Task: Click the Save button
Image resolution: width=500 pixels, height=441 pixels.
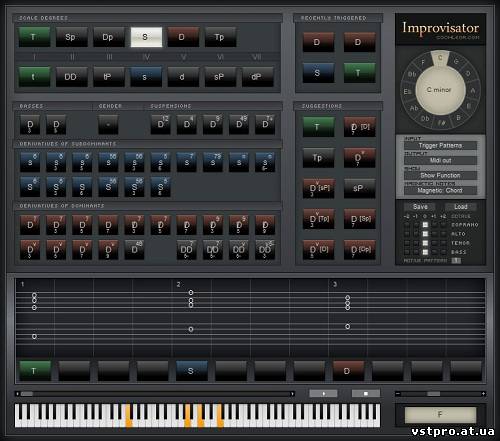Action: click(420, 207)
